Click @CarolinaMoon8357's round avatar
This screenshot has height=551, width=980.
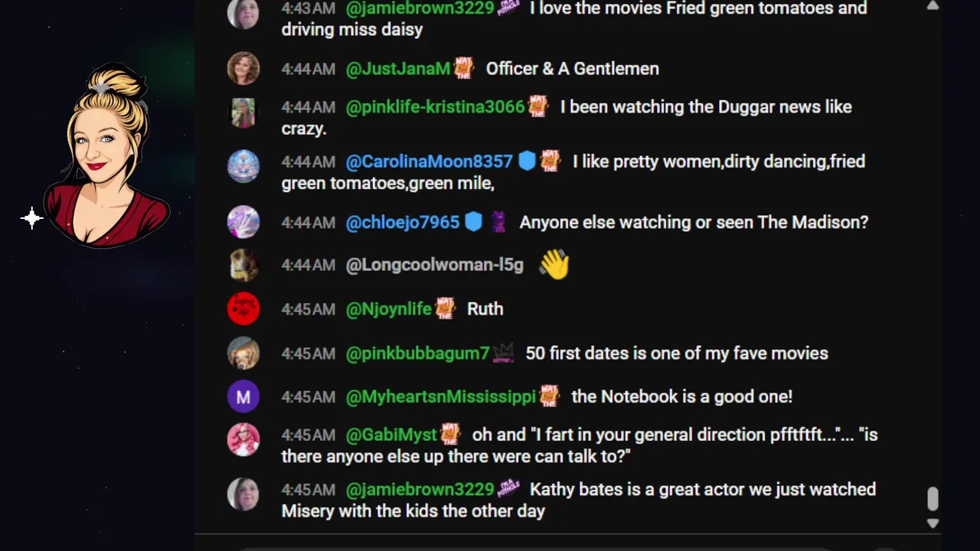pos(243,166)
